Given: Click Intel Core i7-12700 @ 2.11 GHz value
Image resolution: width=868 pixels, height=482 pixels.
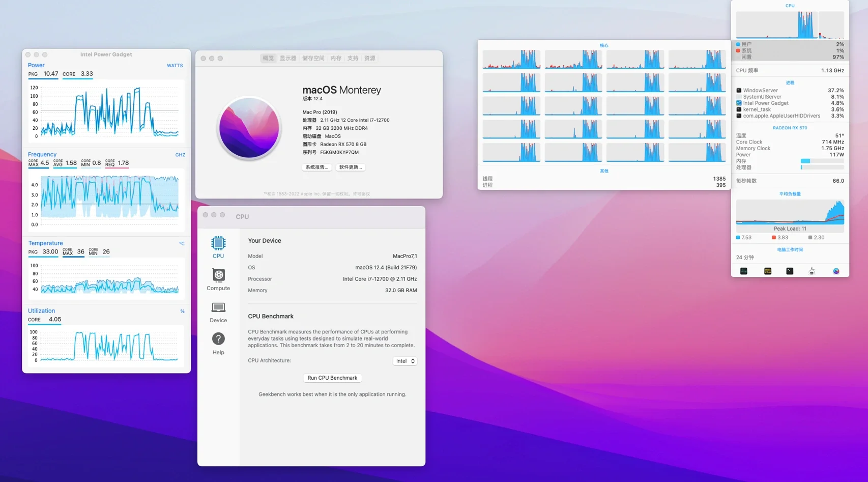Looking at the screenshot, I should coord(380,279).
